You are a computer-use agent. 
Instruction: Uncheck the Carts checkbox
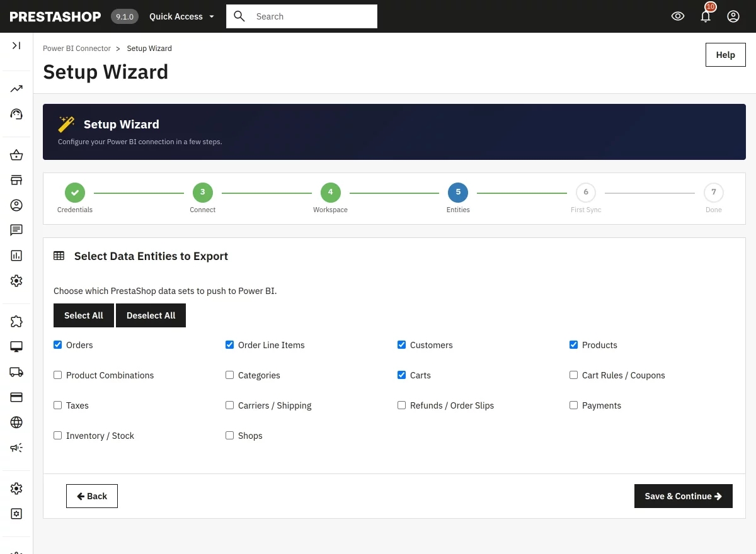pyautogui.click(x=402, y=375)
